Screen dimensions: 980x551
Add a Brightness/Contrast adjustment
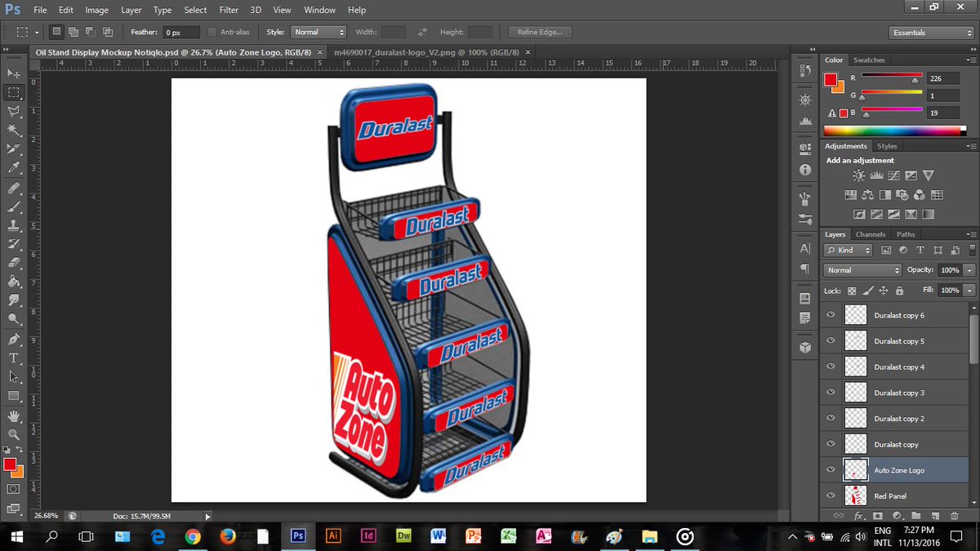(858, 175)
